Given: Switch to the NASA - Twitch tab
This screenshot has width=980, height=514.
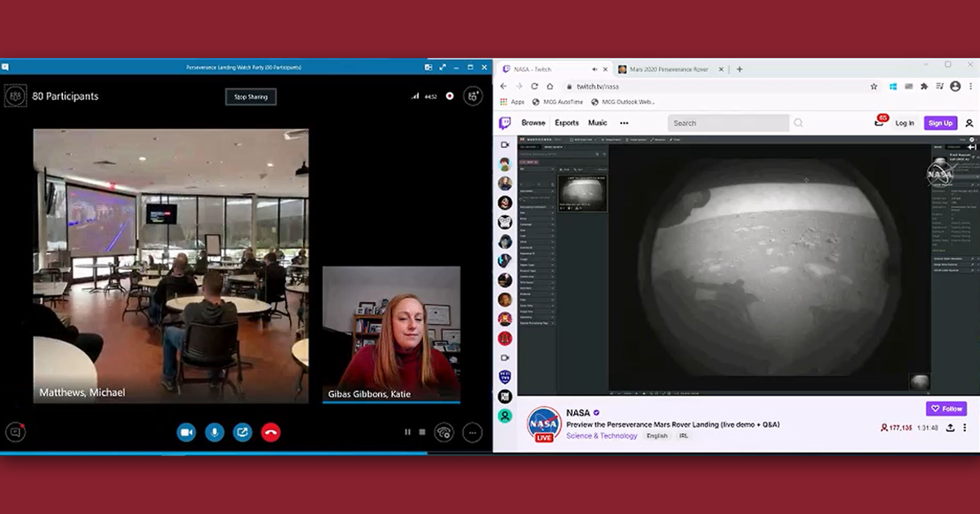Looking at the screenshot, I should (555, 69).
